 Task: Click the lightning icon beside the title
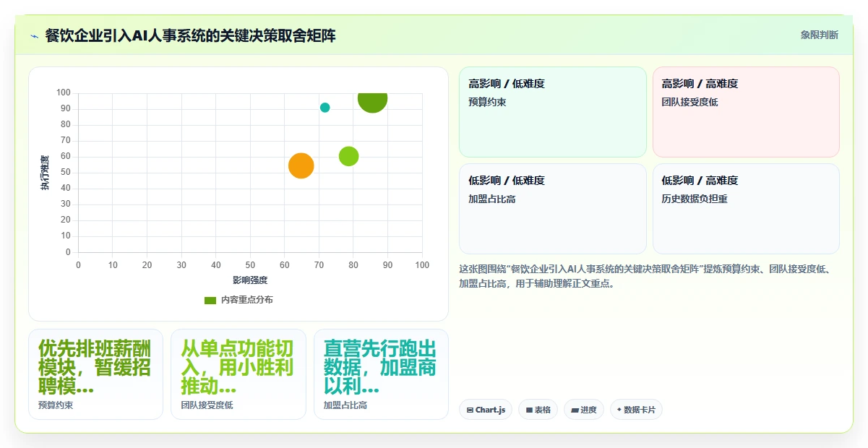(34, 36)
